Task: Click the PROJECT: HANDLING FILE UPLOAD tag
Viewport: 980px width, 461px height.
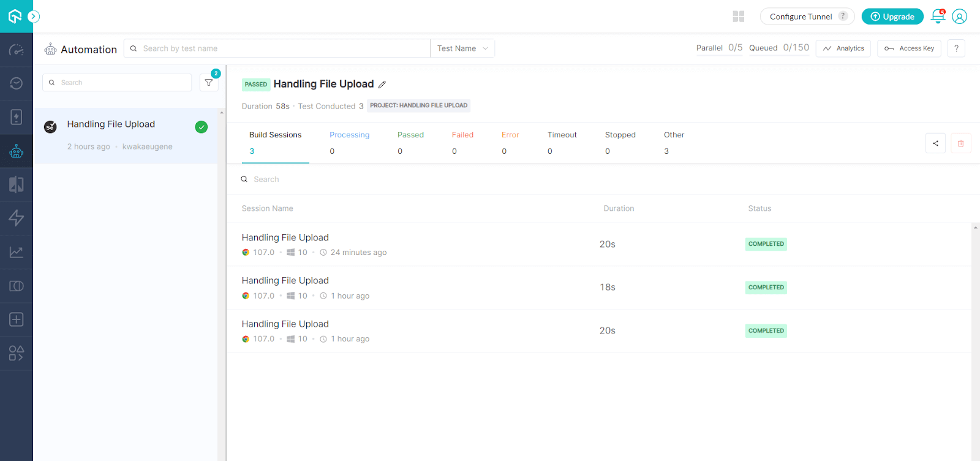Action: 419,105
